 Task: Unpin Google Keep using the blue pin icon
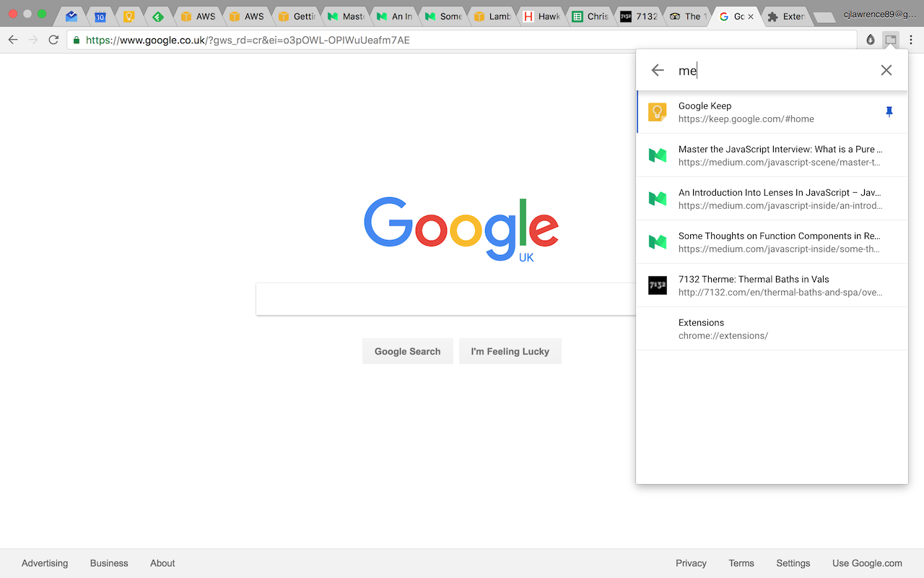(x=889, y=112)
